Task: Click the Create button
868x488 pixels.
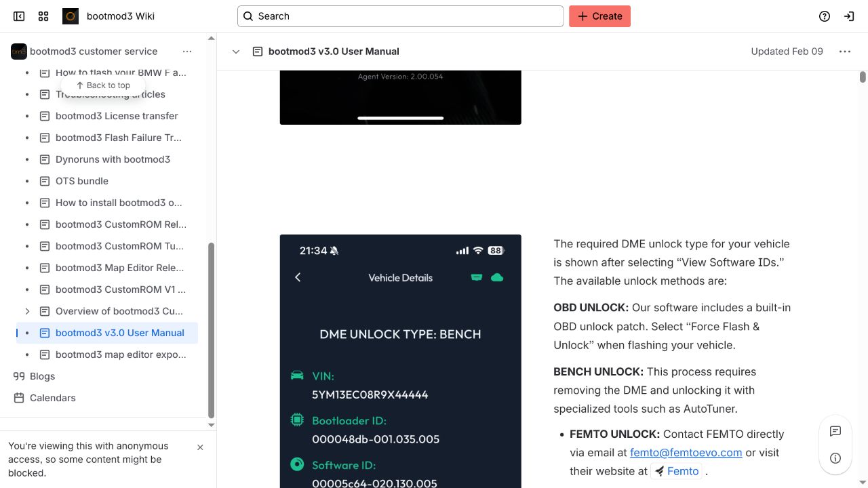Action: click(x=599, y=16)
